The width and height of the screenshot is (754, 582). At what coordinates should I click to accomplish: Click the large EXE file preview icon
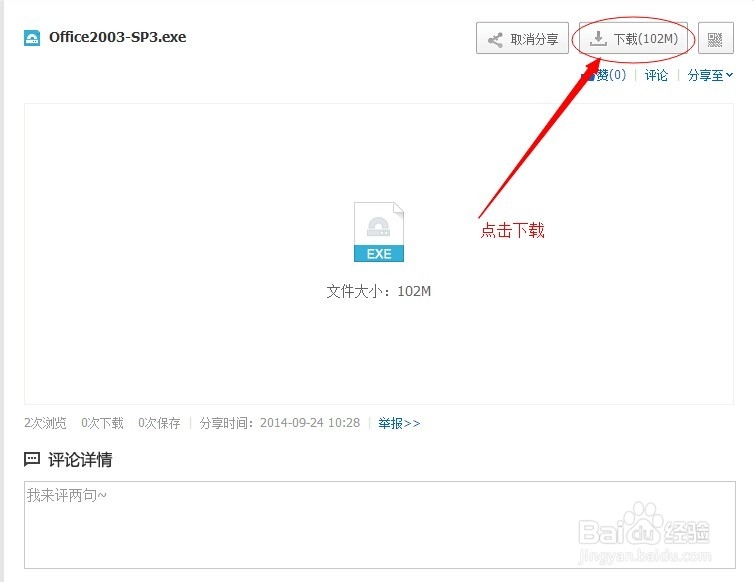click(379, 232)
